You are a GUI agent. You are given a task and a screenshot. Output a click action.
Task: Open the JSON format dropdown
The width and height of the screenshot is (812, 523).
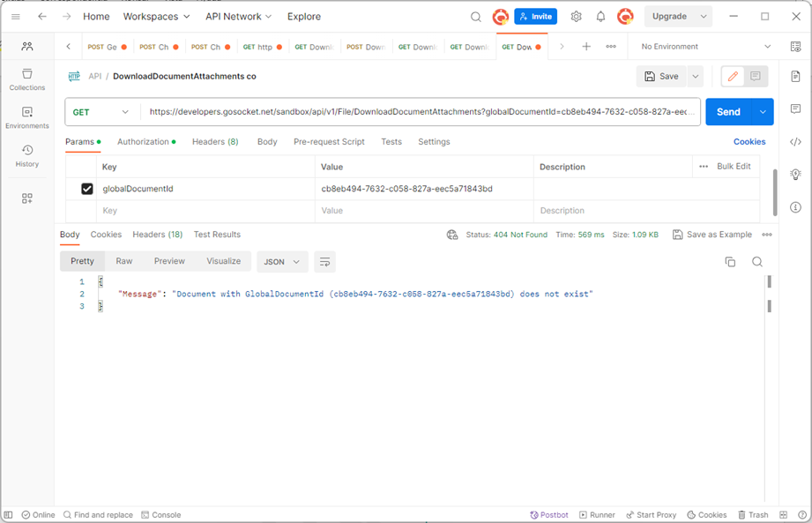click(x=282, y=262)
